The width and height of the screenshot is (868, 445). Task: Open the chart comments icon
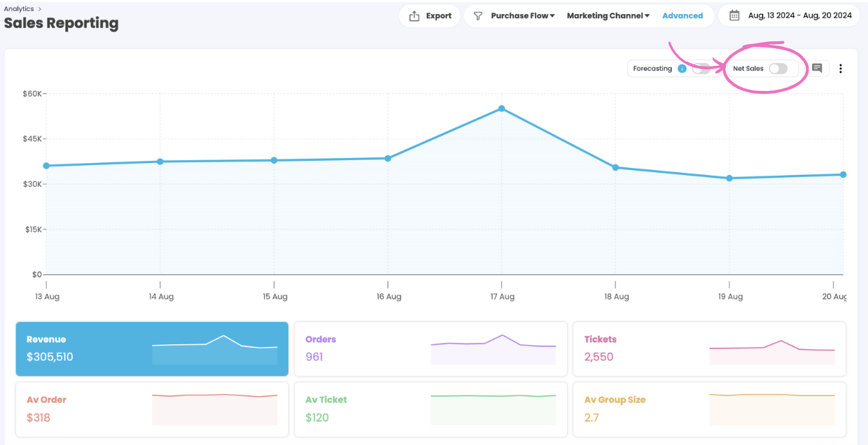click(817, 69)
